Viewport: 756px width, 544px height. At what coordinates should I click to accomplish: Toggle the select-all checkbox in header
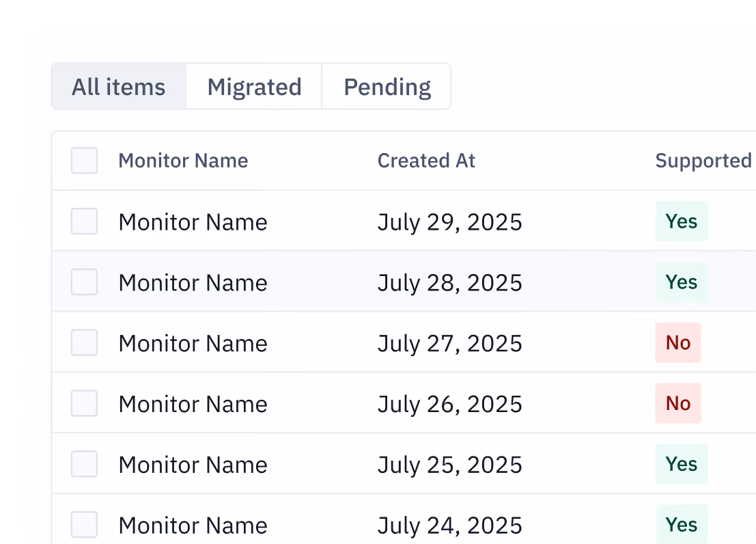(85, 160)
